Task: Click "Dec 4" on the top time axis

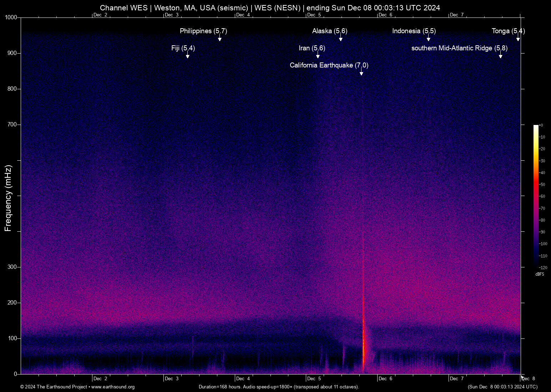Action: [x=243, y=15]
